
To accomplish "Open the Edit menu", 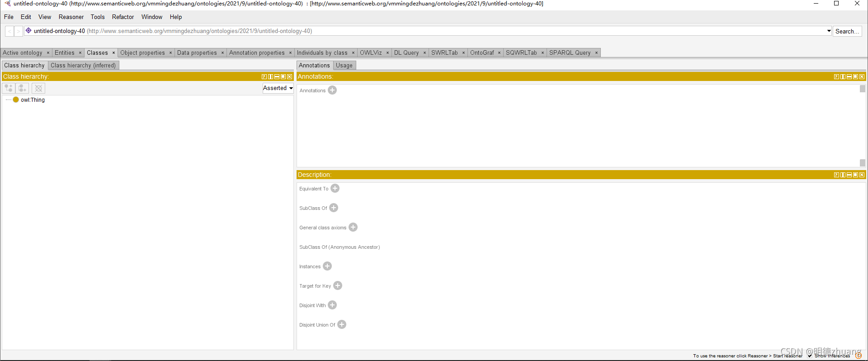I will pos(26,17).
